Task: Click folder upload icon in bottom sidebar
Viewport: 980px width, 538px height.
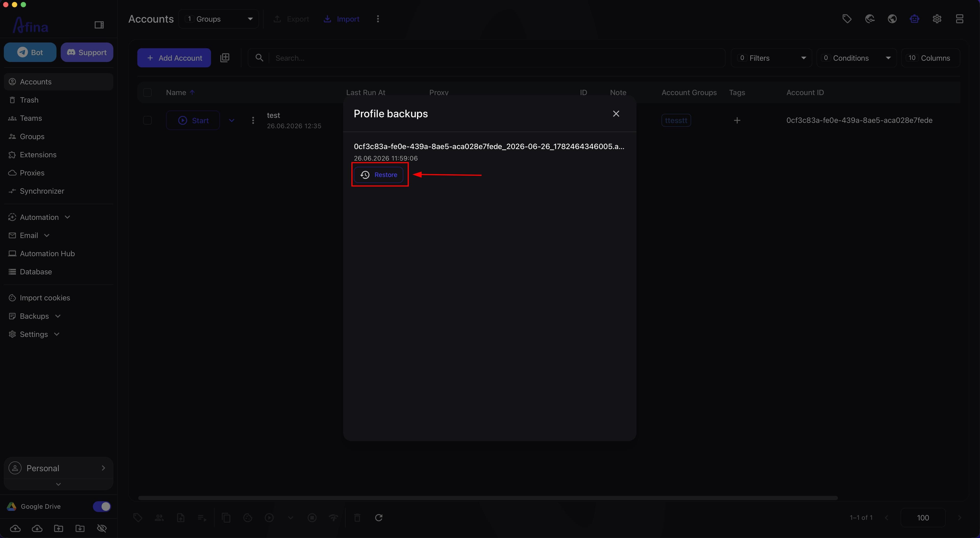Action: point(59,529)
